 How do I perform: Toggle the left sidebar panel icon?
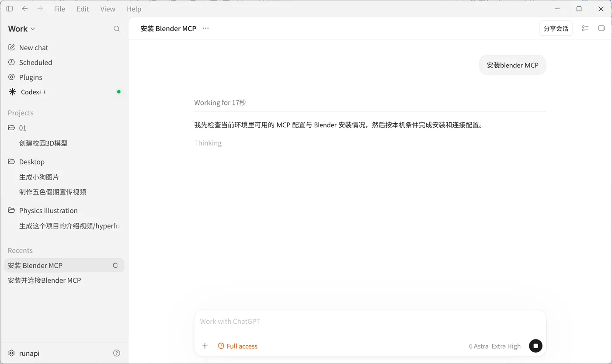[x=10, y=9]
